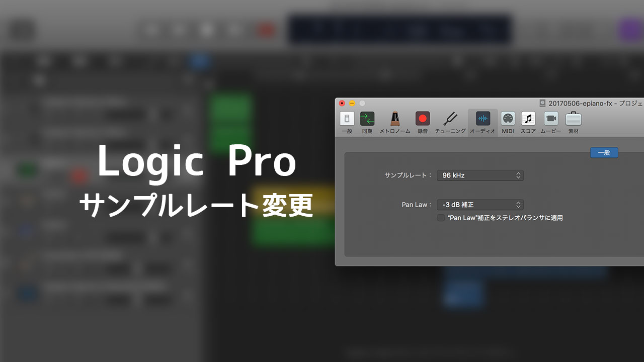The width and height of the screenshot is (644, 362).
Task: Expand the sample rate selector chevron arrows
Action: click(x=518, y=175)
